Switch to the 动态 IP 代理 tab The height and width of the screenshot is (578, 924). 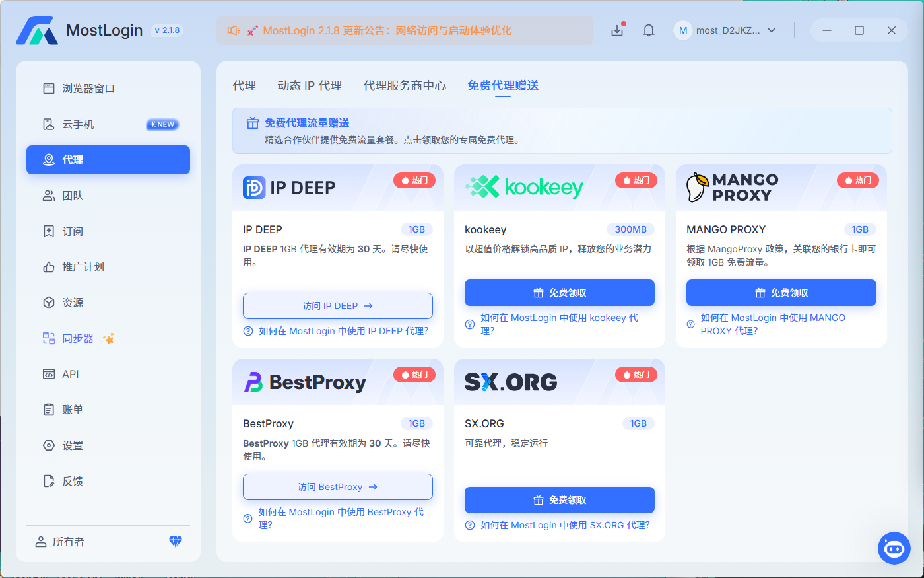click(310, 86)
